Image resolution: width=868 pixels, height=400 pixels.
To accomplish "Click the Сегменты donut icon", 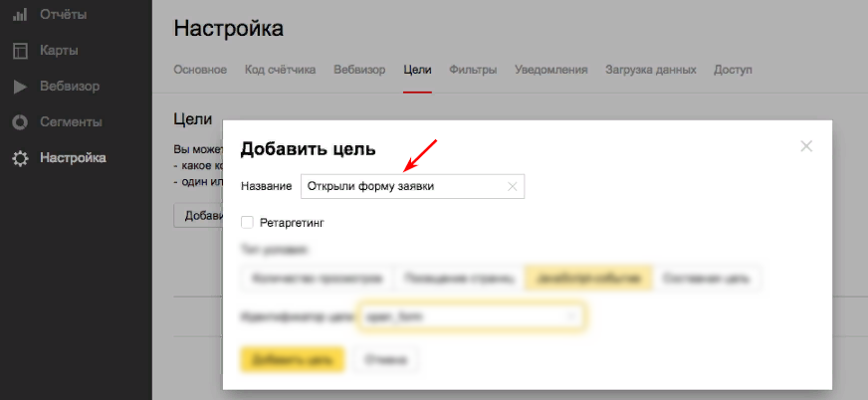I will (x=20, y=122).
